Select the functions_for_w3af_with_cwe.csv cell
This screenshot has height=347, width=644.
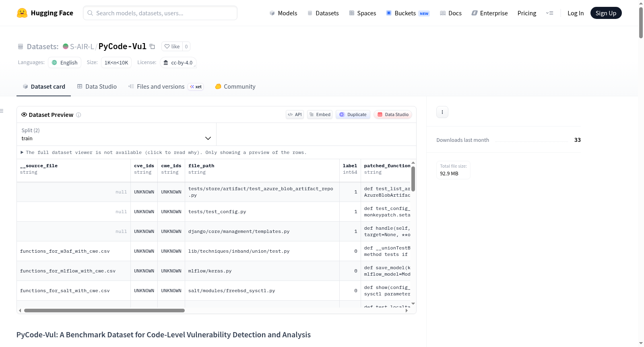[74, 251]
